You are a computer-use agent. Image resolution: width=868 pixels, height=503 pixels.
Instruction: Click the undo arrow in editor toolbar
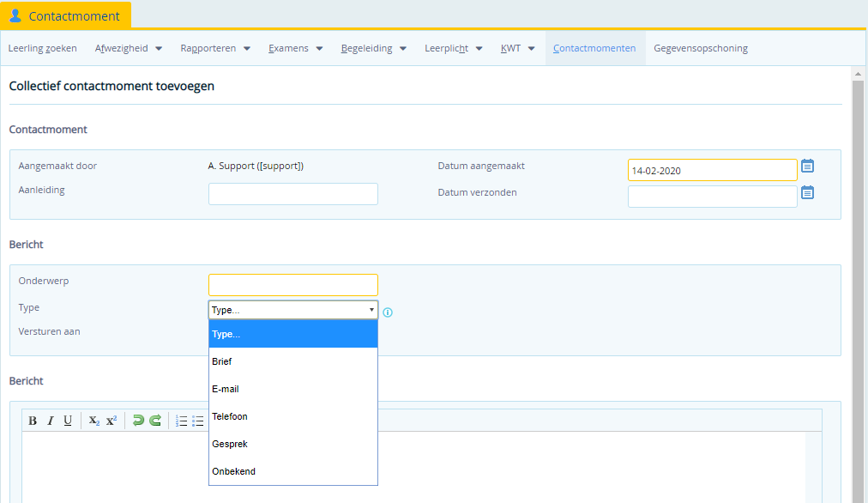[x=138, y=421]
